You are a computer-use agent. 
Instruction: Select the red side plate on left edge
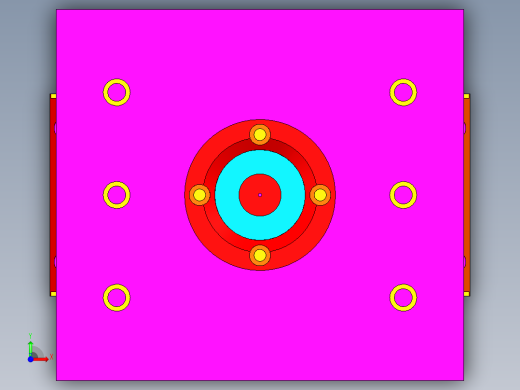click(53, 195)
